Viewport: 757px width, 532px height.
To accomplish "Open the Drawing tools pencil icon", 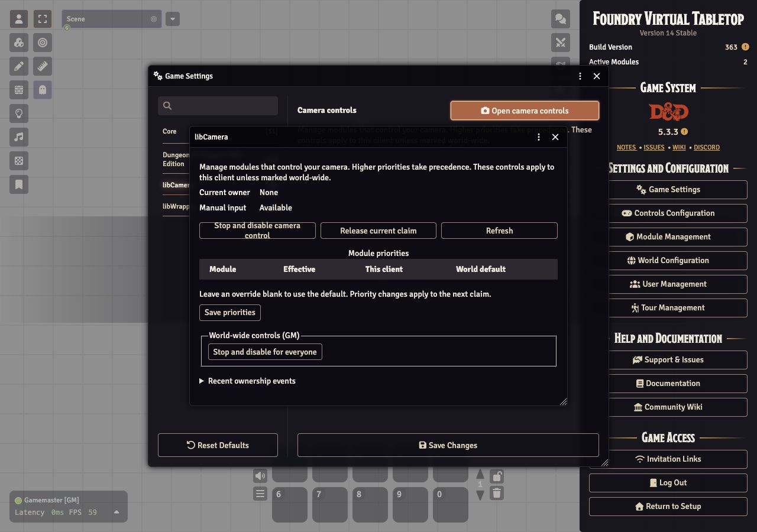I will click(19, 66).
